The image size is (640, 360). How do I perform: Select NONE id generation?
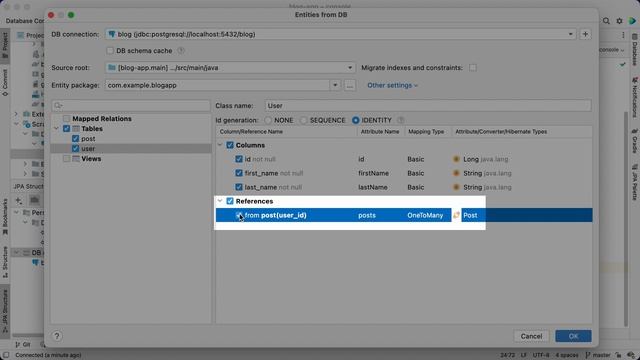(268, 120)
